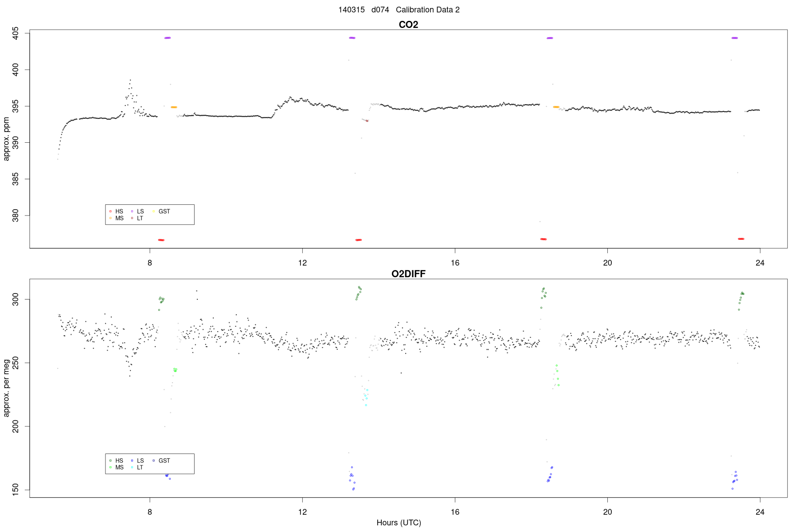
Task: Click the purple LS cluster near hour 23.3 in CO2
Action: [735, 38]
